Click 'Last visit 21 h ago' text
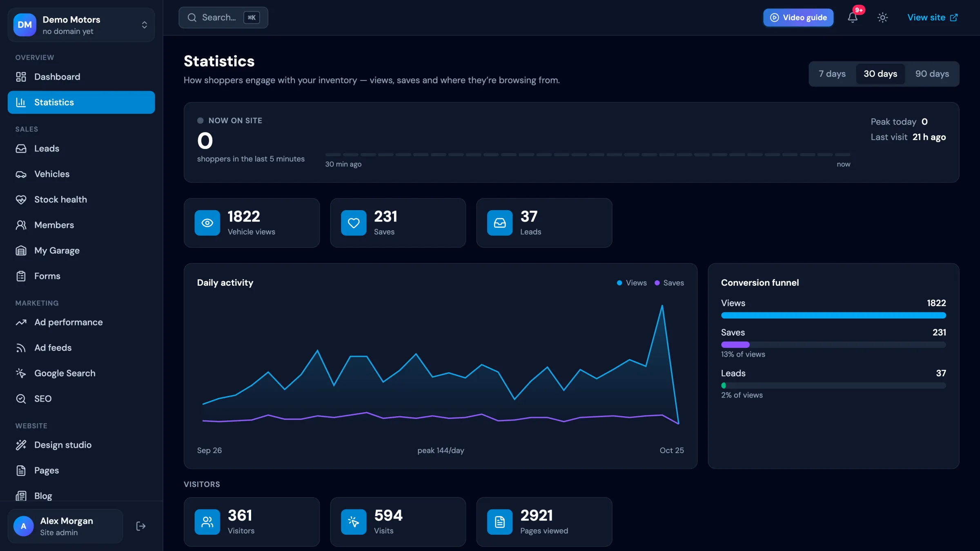Screen dimensions: 980x551 point(908,137)
